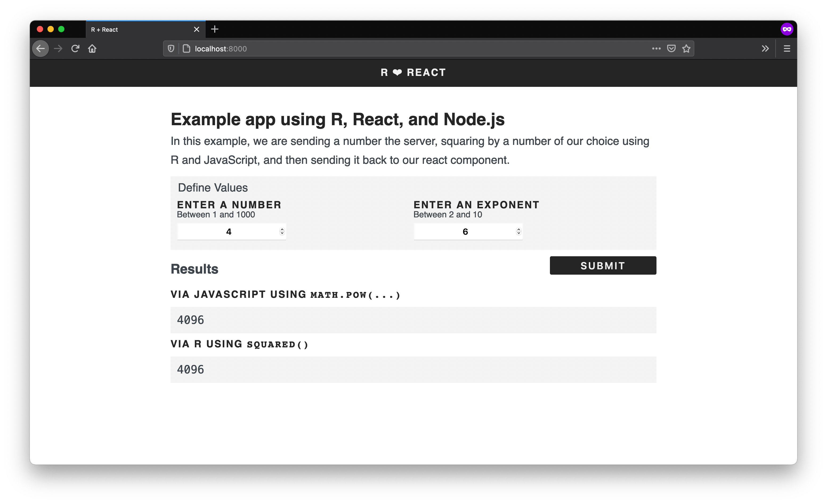827x504 pixels.
Task: Click inside the Enter a Number field
Action: tap(228, 231)
